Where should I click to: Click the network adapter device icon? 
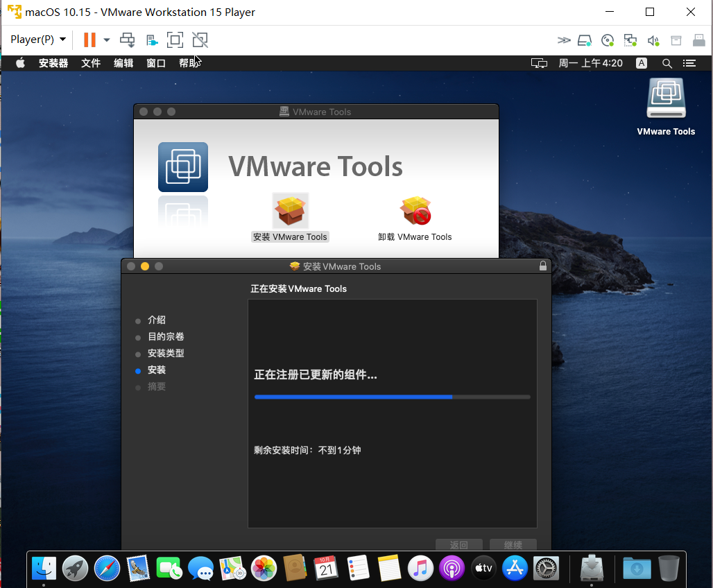[x=630, y=40]
